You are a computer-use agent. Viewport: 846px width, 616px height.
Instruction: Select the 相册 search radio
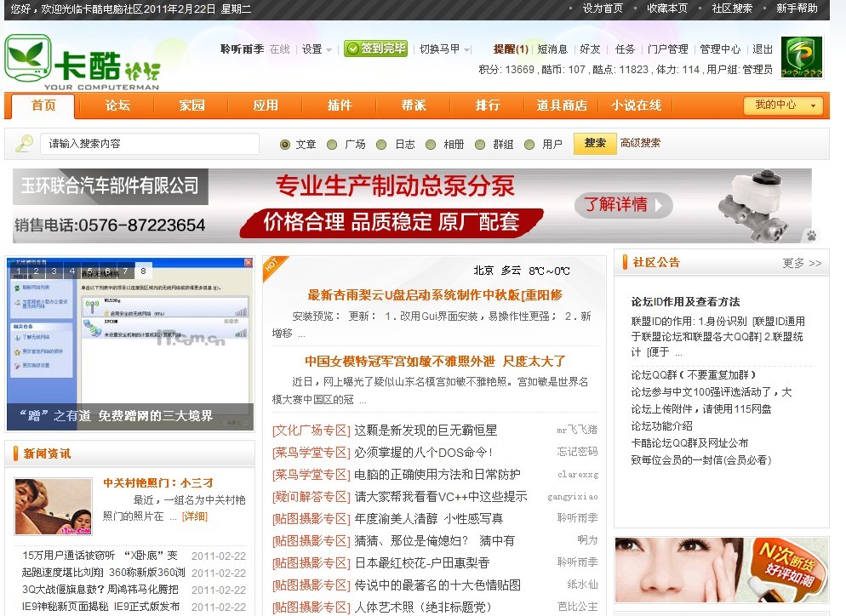(x=431, y=145)
